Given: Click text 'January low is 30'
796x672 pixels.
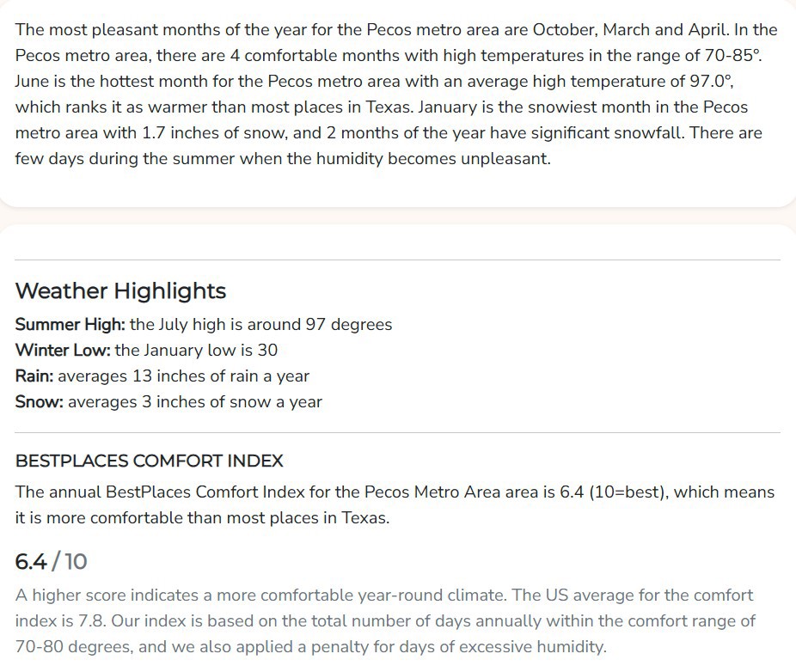Looking at the screenshot, I should point(211,351).
